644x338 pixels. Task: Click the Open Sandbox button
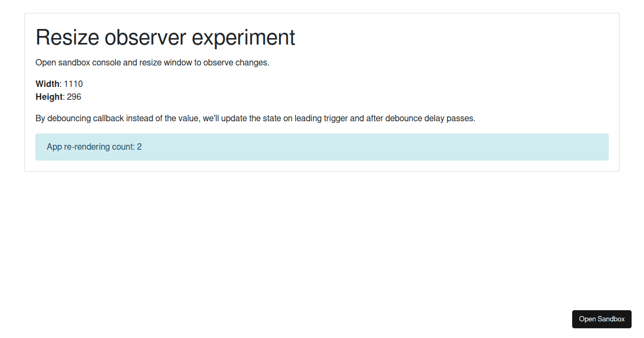pyautogui.click(x=602, y=319)
